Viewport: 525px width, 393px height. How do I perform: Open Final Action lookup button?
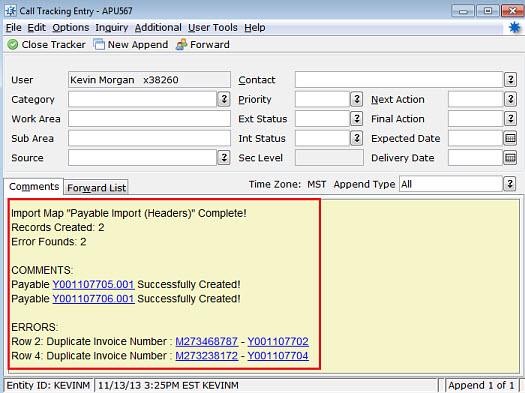tap(510, 119)
